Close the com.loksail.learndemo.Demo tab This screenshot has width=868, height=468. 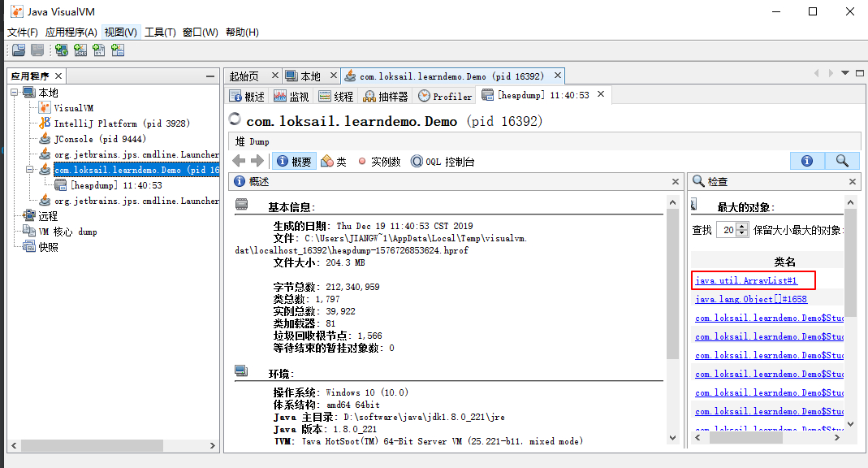558,76
